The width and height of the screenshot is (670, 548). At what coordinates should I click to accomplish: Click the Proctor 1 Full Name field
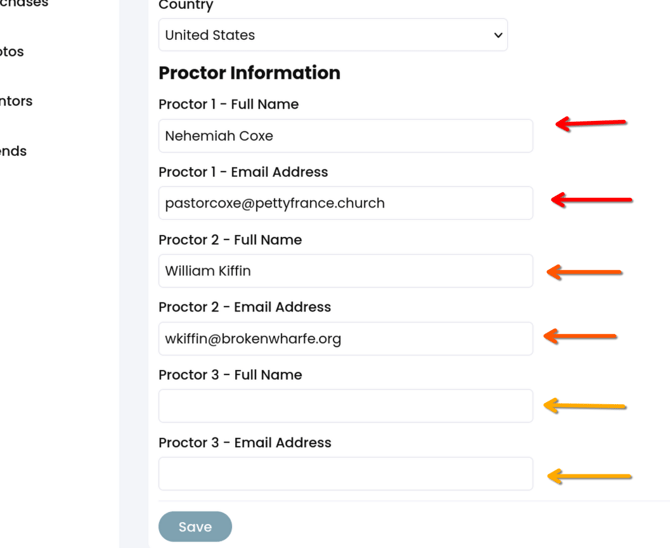click(x=345, y=136)
